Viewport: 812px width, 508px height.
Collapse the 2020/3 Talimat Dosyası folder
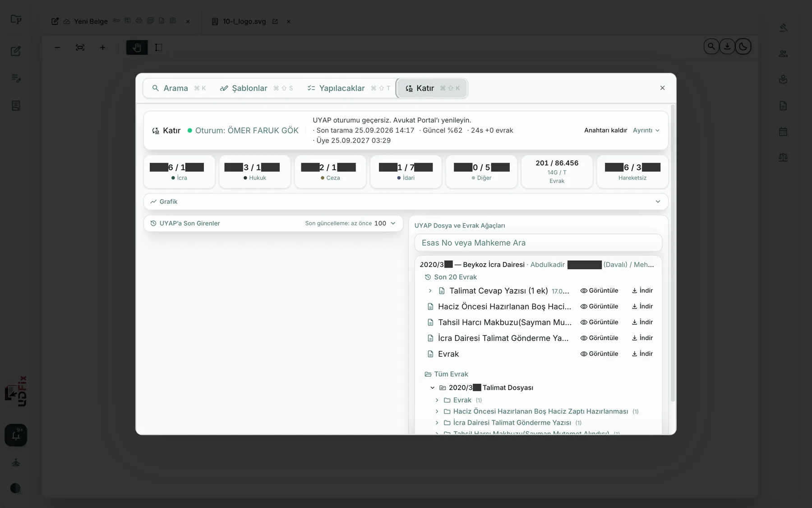coord(432,388)
